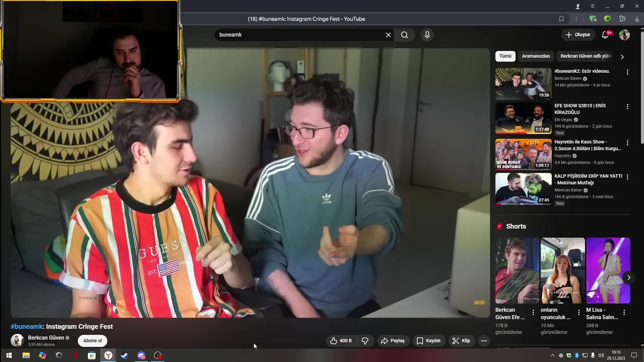Image resolution: width=644 pixels, height=362 pixels.
Task: Open OBS Studio from the taskbar
Action: pyautogui.click(x=157, y=355)
